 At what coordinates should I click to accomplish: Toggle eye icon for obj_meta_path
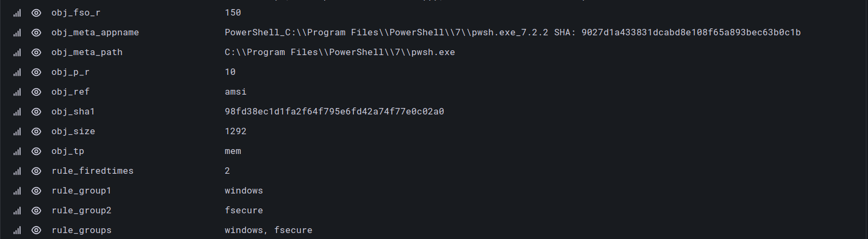(x=36, y=53)
